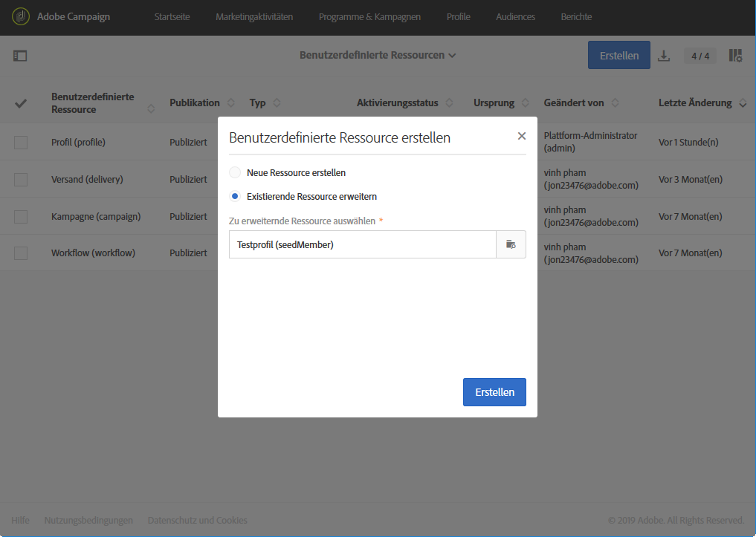Open the Startseite menu
This screenshot has width=756, height=537.
pos(172,17)
